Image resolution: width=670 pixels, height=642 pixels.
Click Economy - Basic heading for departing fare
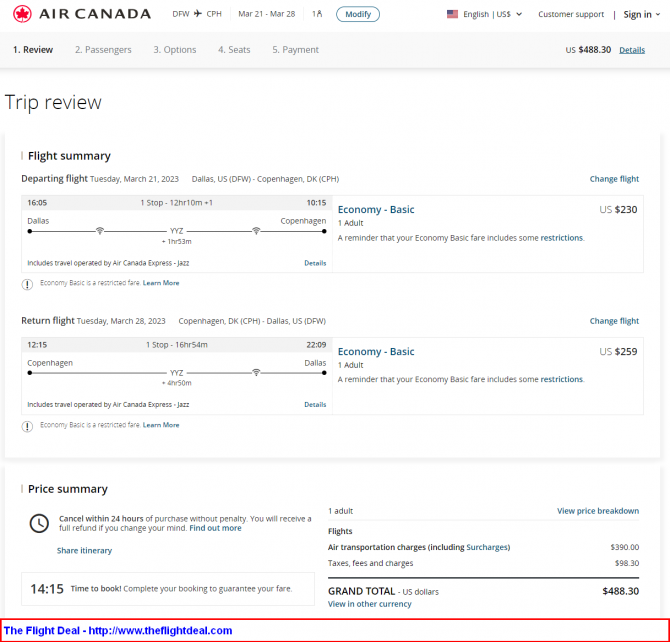coord(376,209)
